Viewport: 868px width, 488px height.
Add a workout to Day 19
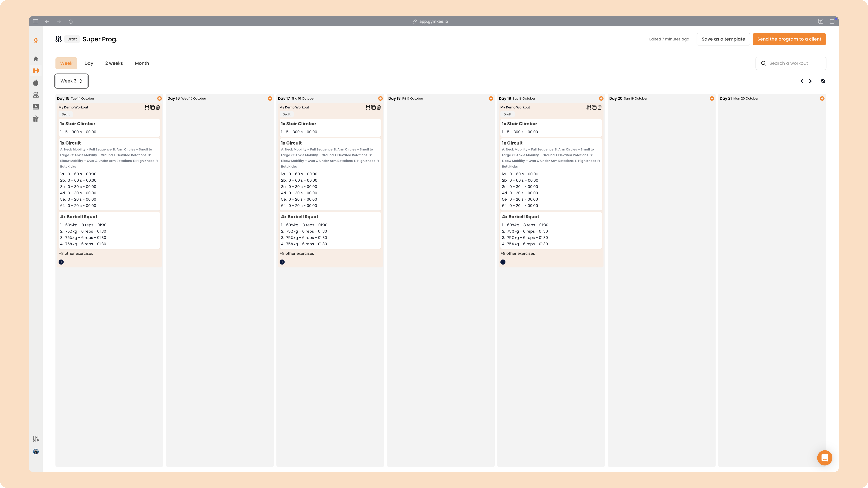[601, 98]
